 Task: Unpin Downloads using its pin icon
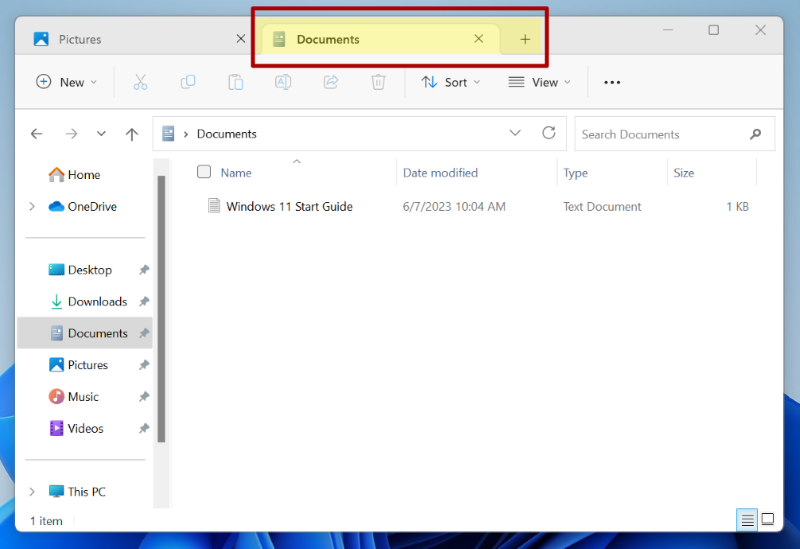pyautogui.click(x=144, y=302)
